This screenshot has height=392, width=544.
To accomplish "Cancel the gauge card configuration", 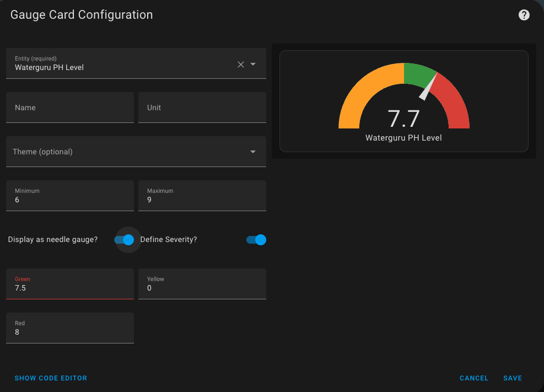I will [474, 378].
